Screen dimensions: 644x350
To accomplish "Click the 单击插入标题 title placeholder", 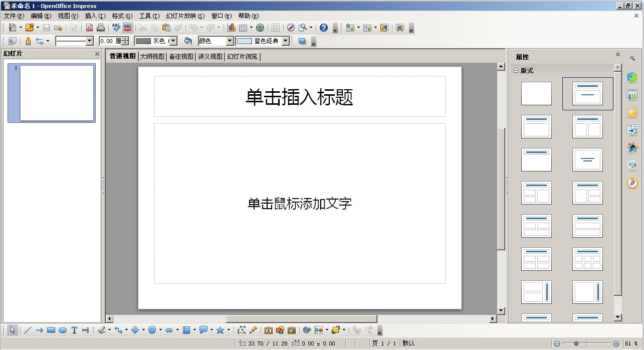I will point(299,97).
